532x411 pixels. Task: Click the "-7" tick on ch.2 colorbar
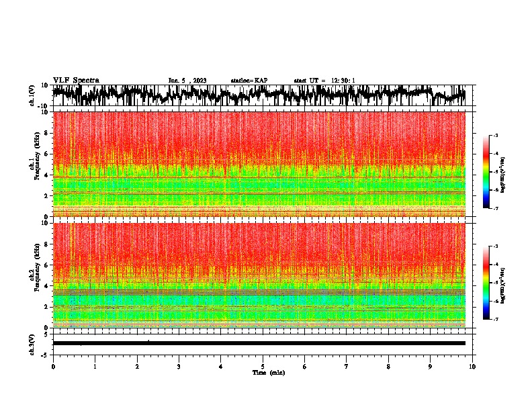[x=496, y=320]
